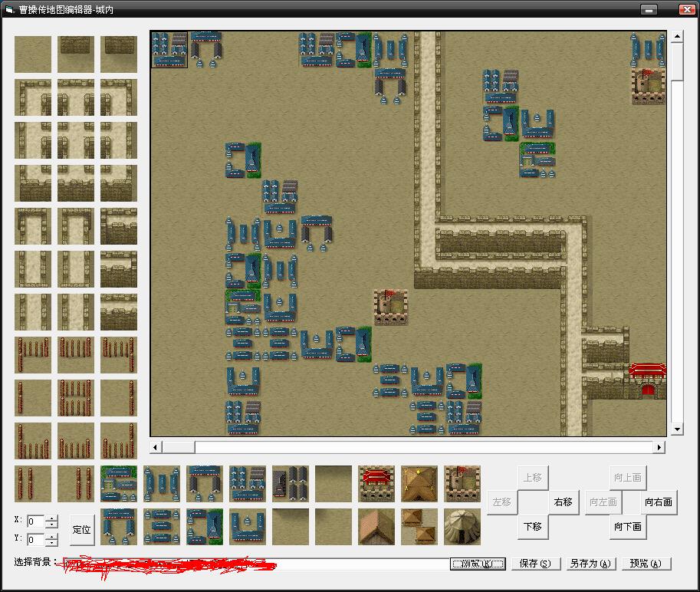Image resolution: width=700 pixels, height=592 pixels.
Task: Select the arch-shaped building tile in lower palette row
Action: click(x=119, y=527)
